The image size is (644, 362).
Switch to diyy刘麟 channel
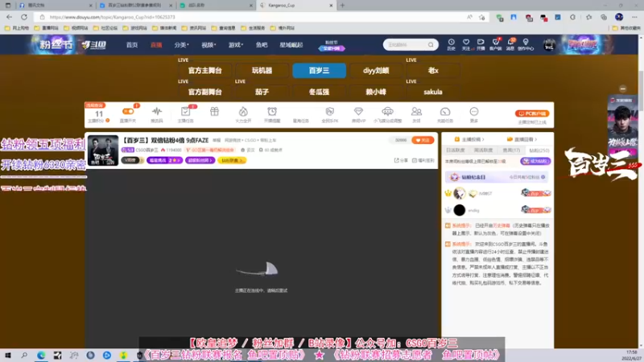[376, 71]
